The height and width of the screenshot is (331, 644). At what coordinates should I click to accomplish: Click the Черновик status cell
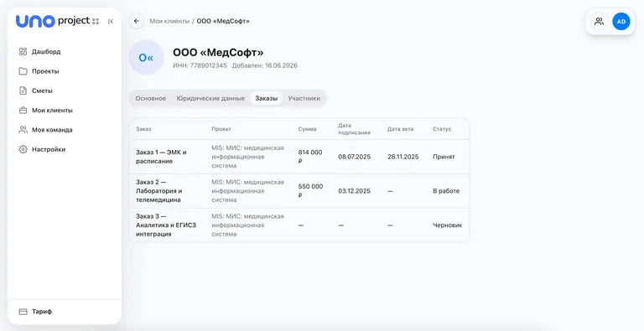[447, 225]
